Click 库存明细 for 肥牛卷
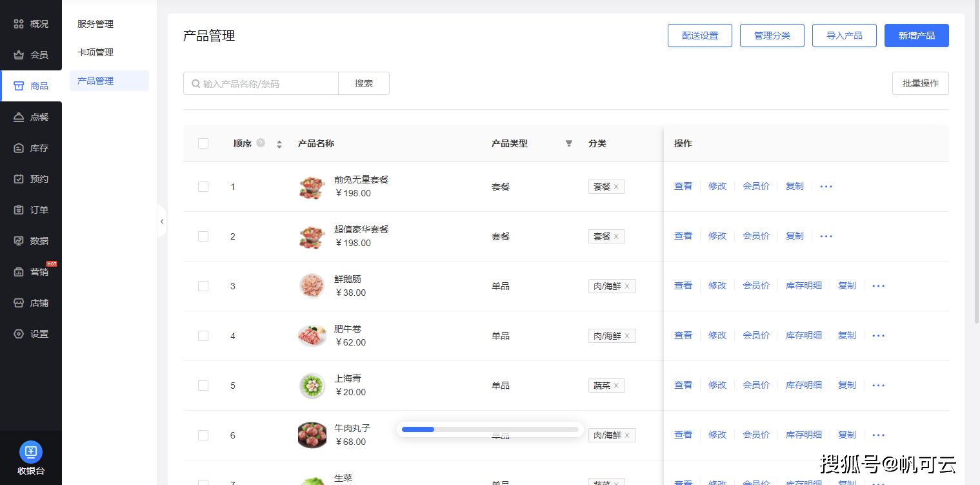This screenshot has width=980, height=485. coord(804,335)
